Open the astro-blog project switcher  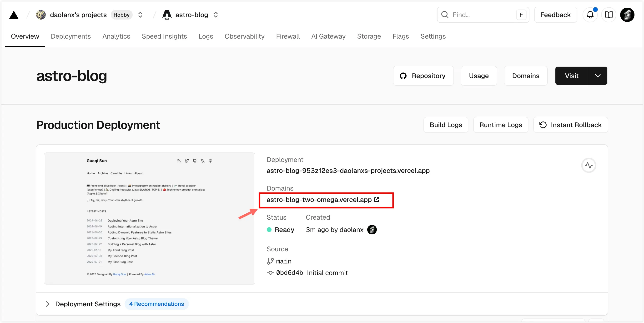pos(216,15)
